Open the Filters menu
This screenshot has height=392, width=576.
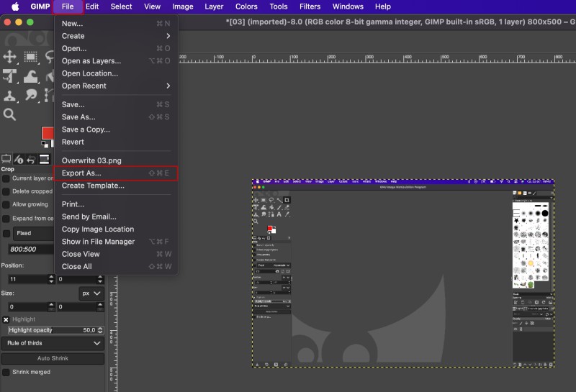click(310, 6)
